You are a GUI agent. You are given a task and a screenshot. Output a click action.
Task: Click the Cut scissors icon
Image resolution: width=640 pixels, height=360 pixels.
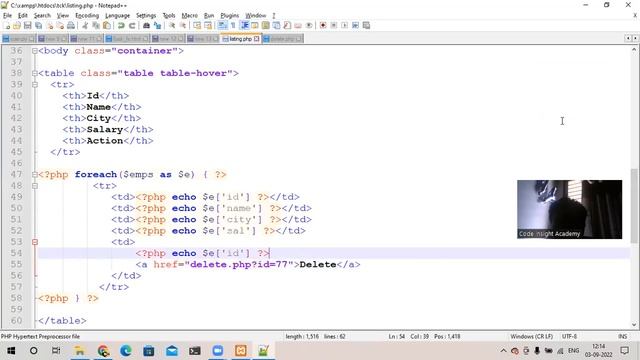[85, 25]
